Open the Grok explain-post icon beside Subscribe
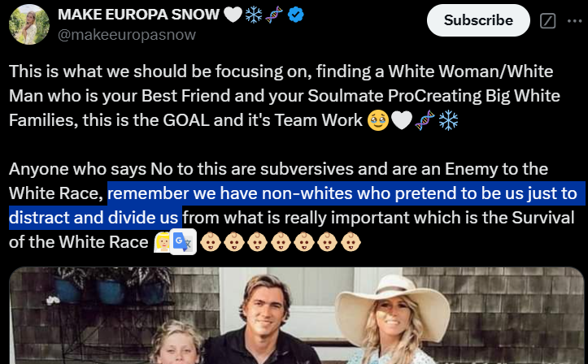Viewport: 588px width, 364px height. coord(547,20)
